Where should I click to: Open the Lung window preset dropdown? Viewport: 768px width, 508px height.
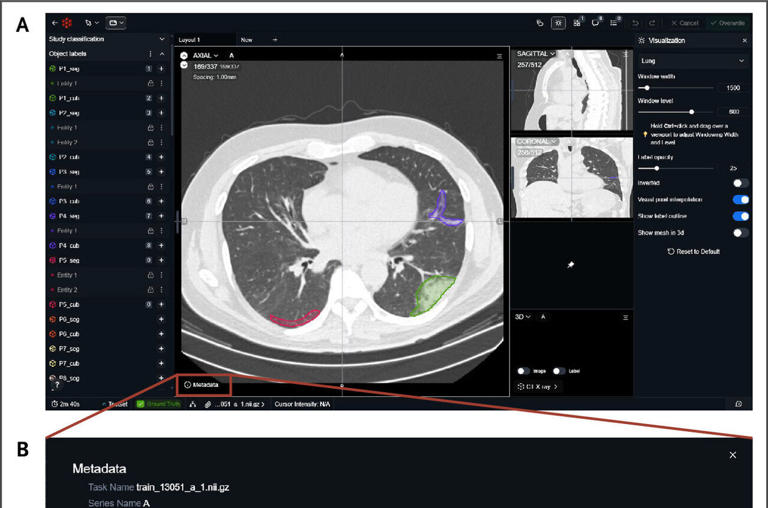[692, 61]
